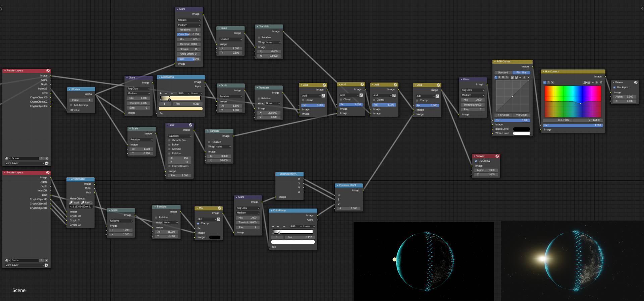The height and width of the screenshot is (301, 644).
Task: Click Add eyedropper in Cryptomatte Matte Objects
Action: [x=74, y=203]
